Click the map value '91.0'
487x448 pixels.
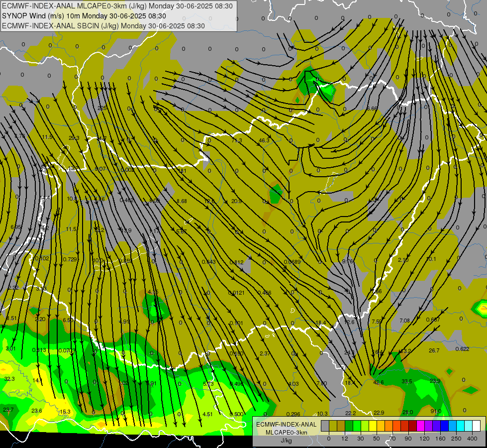pyautogui.click(x=436, y=411)
